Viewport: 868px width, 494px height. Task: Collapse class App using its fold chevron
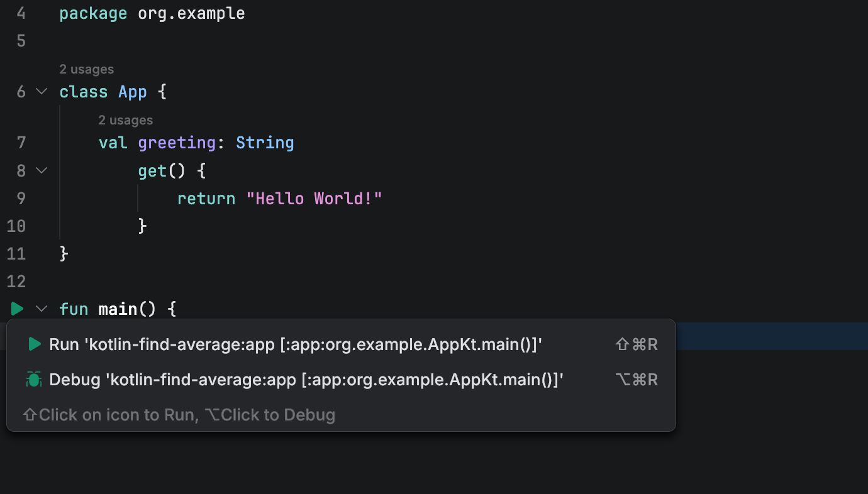tap(41, 91)
